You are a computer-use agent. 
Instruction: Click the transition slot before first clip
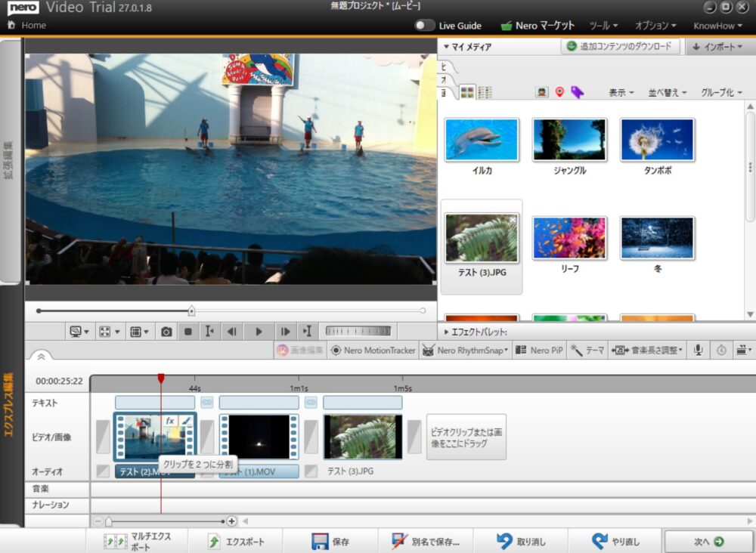click(103, 437)
